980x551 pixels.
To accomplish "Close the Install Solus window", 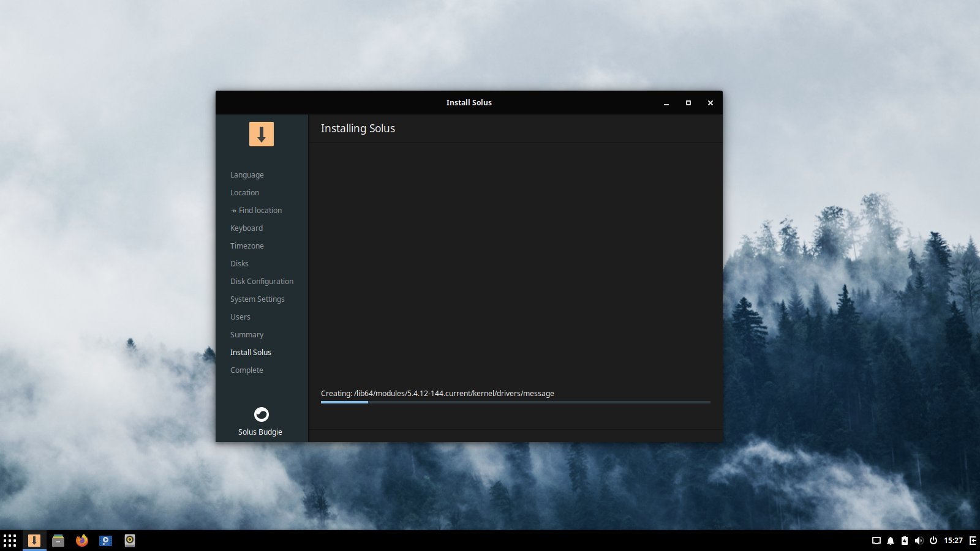I will click(x=710, y=103).
